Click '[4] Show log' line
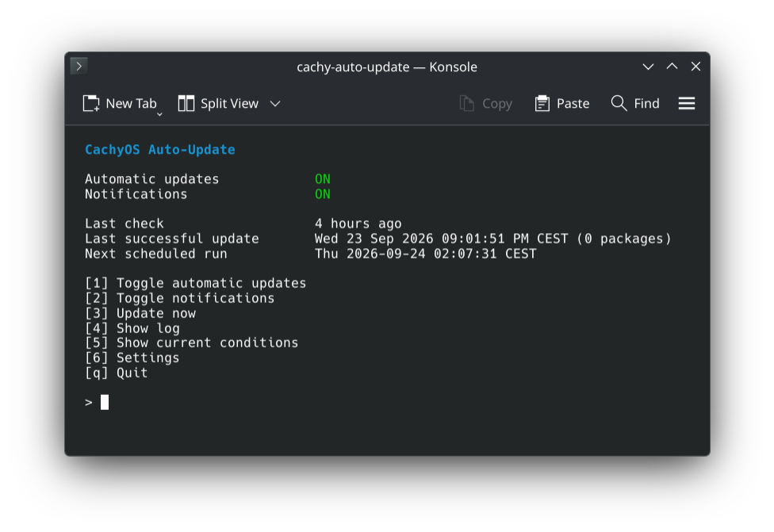The height and width of the screenshot is (532, 774). [x=132, y=328]
